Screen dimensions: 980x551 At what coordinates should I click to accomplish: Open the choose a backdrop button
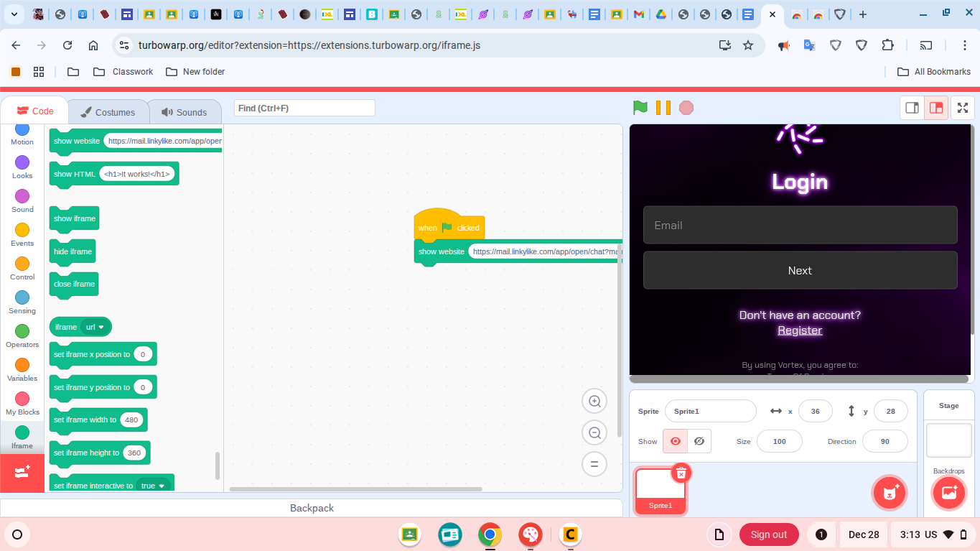tap(949, 493)
